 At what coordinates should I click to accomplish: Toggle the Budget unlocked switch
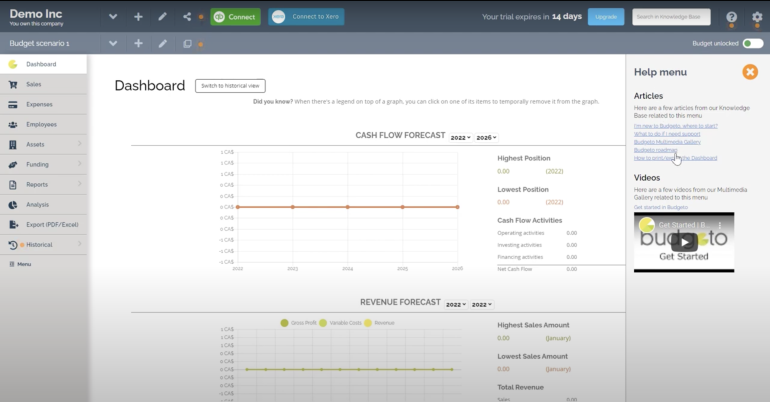pos(753,44)
